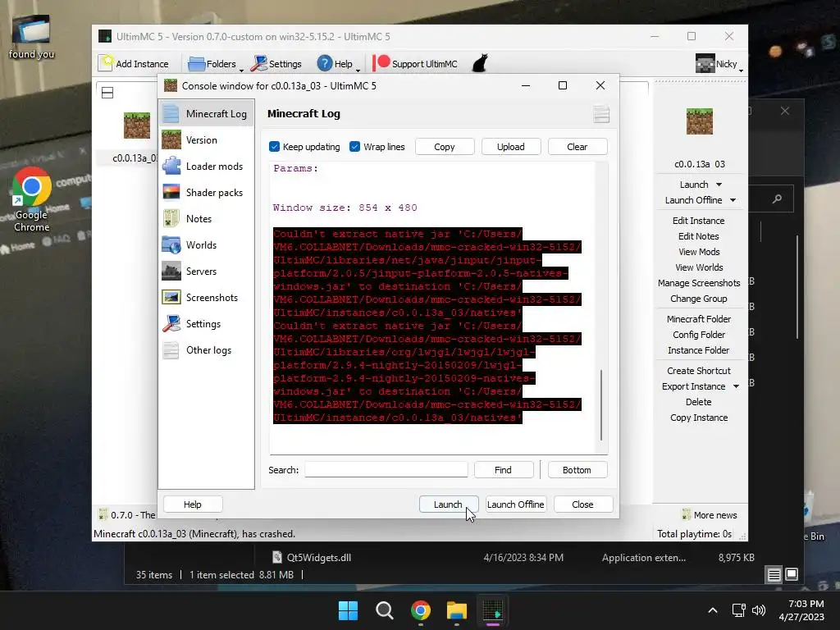Show hidden tray icons chevron
Screen dimensions: 840x630
pos(713,610)
